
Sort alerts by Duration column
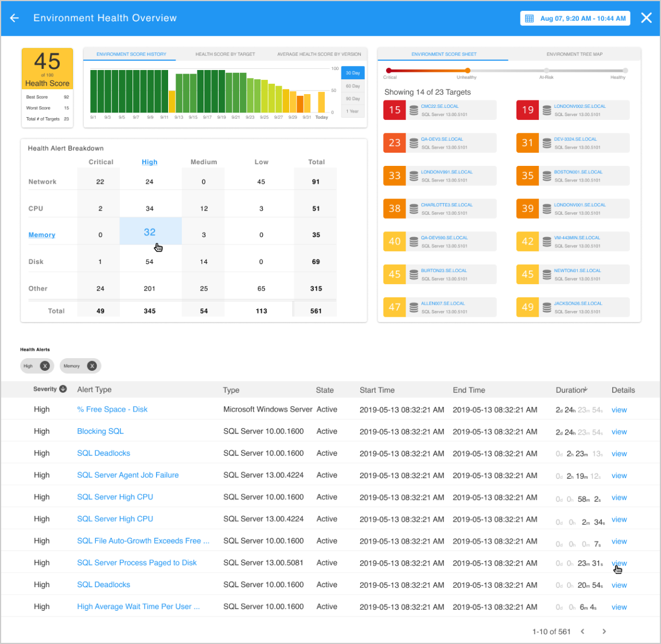[x=571, y=390]
